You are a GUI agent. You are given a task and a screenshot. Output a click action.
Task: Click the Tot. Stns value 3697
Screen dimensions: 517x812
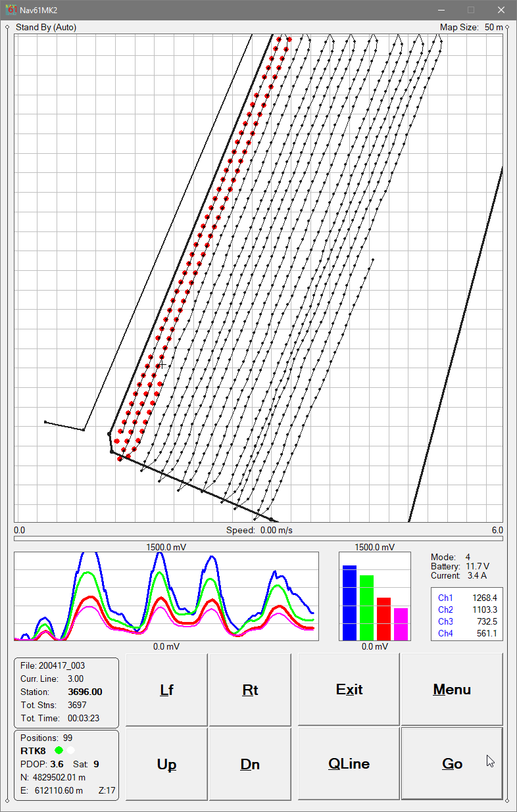point(77,705)
